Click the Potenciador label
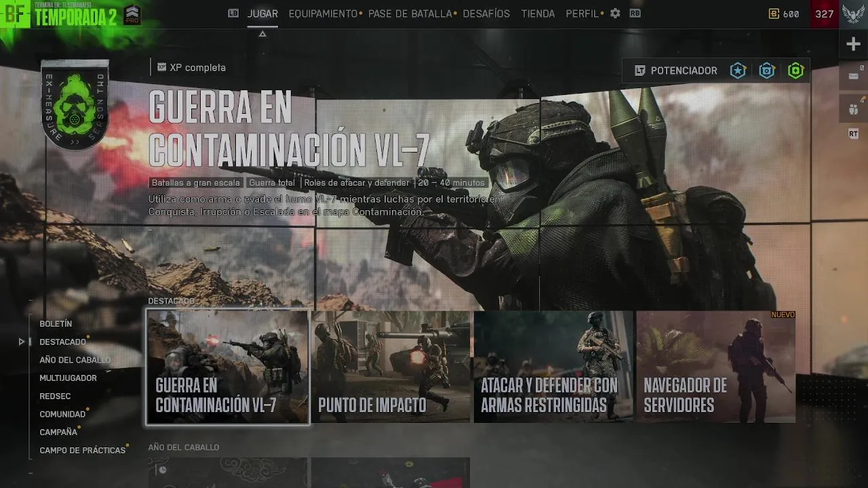 click(684, 70)
